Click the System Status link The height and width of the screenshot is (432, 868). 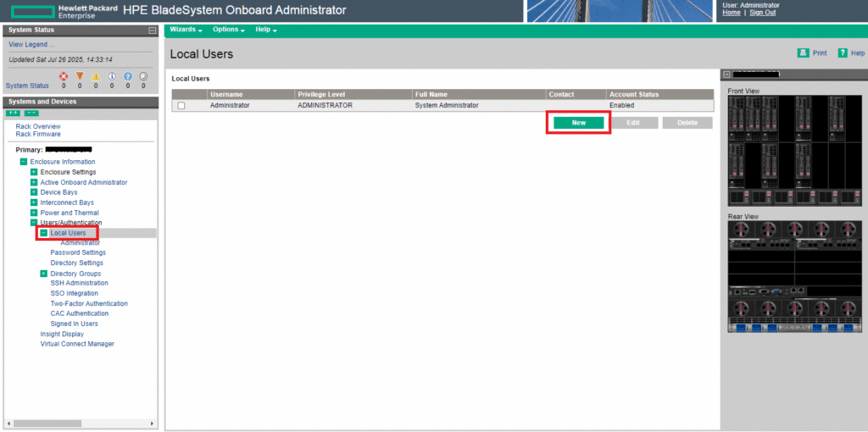[x=26, y=86]
